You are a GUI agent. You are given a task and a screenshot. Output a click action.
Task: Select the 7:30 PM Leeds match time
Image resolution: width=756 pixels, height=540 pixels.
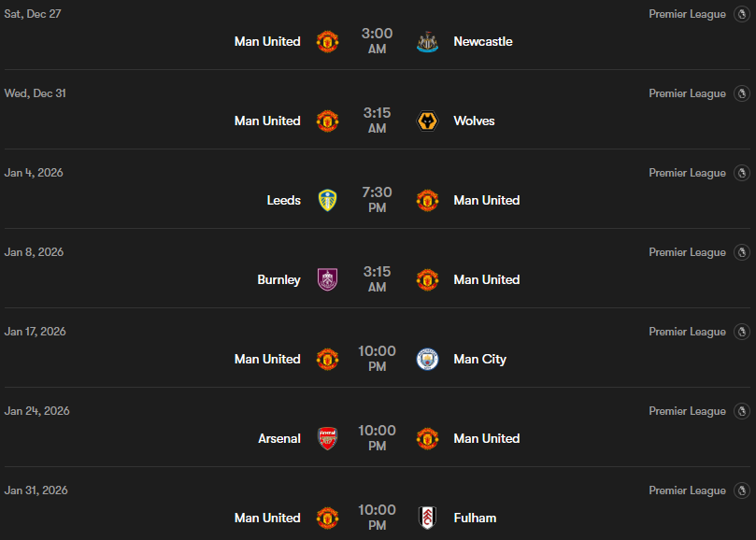pos(377,200)
